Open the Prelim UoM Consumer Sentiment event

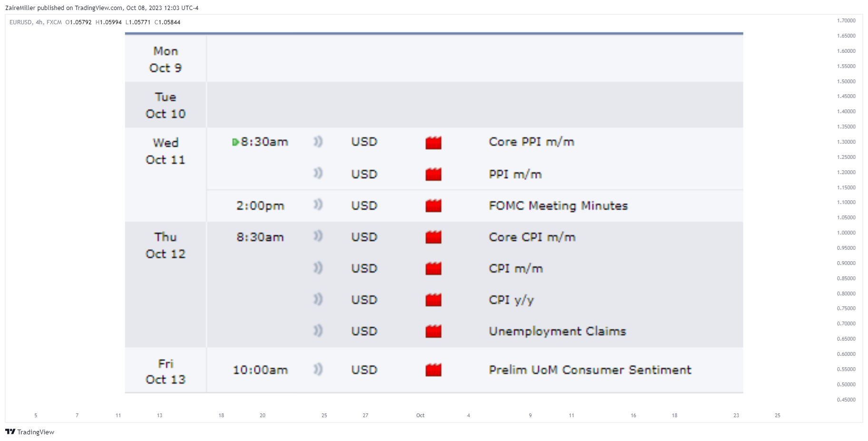(x=590, y=370)
